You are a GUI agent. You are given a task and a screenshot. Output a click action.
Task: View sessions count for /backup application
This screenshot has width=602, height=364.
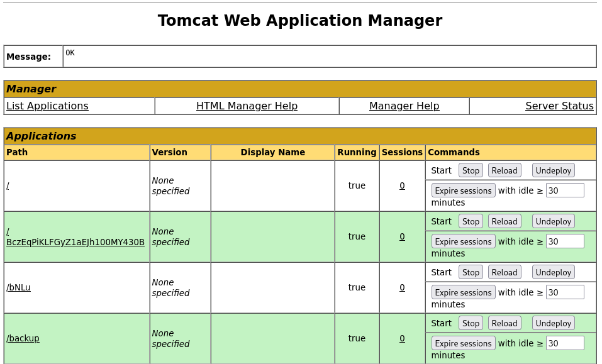402,338
